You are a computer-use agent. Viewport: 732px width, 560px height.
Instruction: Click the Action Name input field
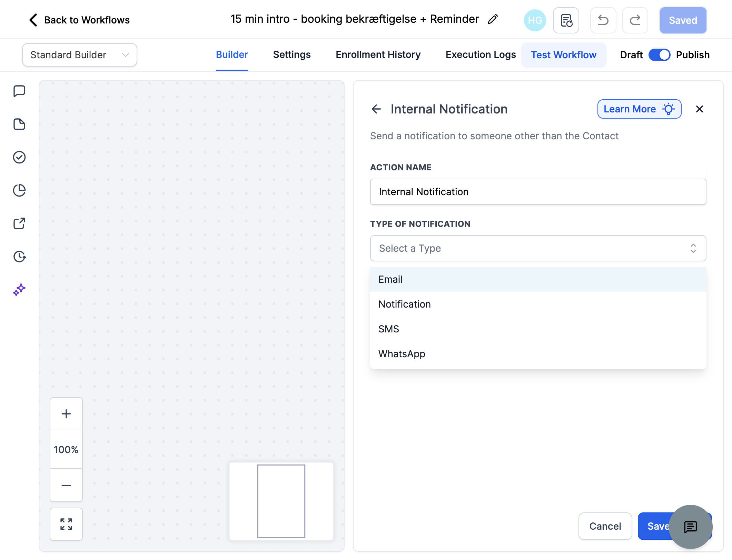click(x=538, y=192)
